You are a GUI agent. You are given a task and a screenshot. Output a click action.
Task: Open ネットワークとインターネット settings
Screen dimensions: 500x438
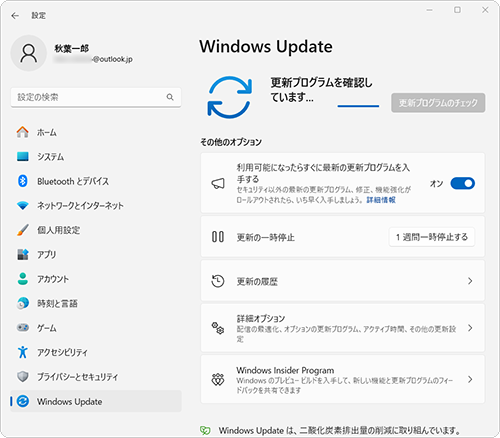[96, 206]
